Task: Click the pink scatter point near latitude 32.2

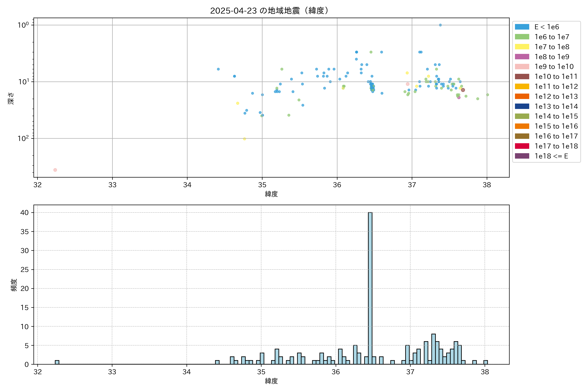Action: 55,170
